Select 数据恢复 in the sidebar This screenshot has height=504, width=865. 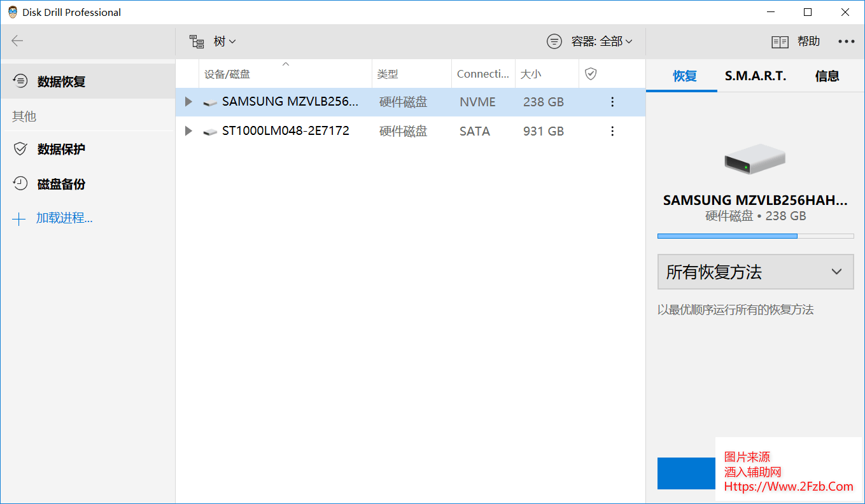[x=61, y=81]
